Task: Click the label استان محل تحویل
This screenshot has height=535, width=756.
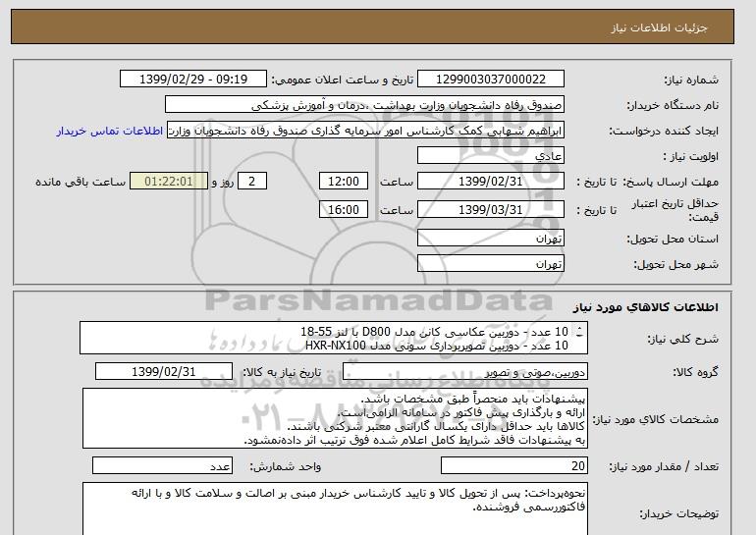Action: [x=673, y=239]
